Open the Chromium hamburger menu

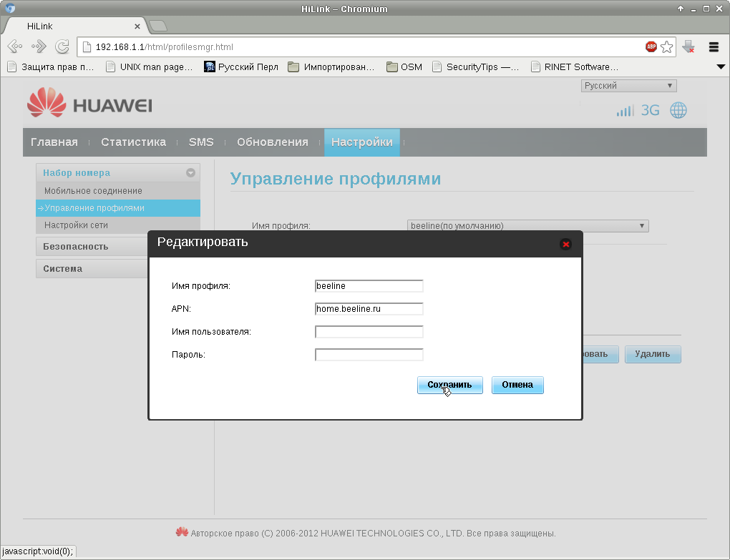[x=714, y=46]
